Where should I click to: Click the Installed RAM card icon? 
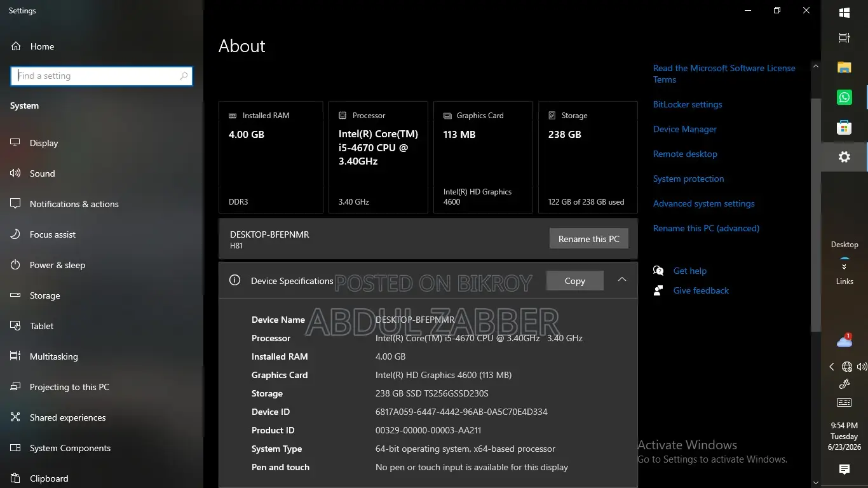pyautogui.click(x=233, y=116)
